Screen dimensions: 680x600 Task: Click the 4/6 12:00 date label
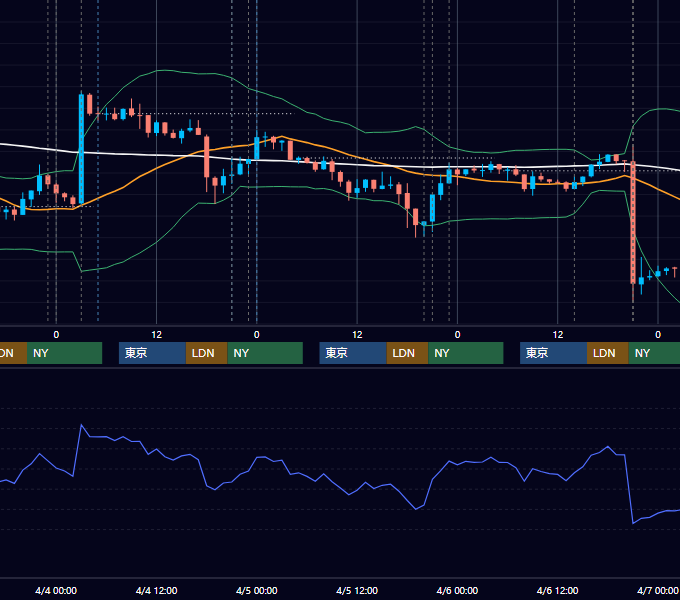pos(558,590)
